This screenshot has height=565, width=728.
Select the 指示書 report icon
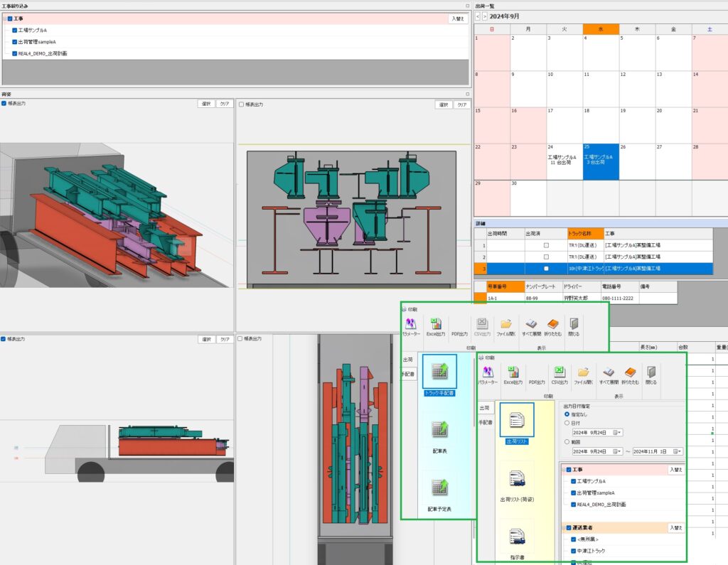(516, 537)
